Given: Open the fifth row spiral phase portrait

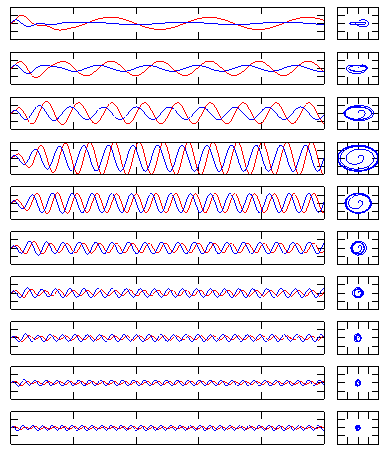Looking at the screenshot, I should click(x=358, y=203).
